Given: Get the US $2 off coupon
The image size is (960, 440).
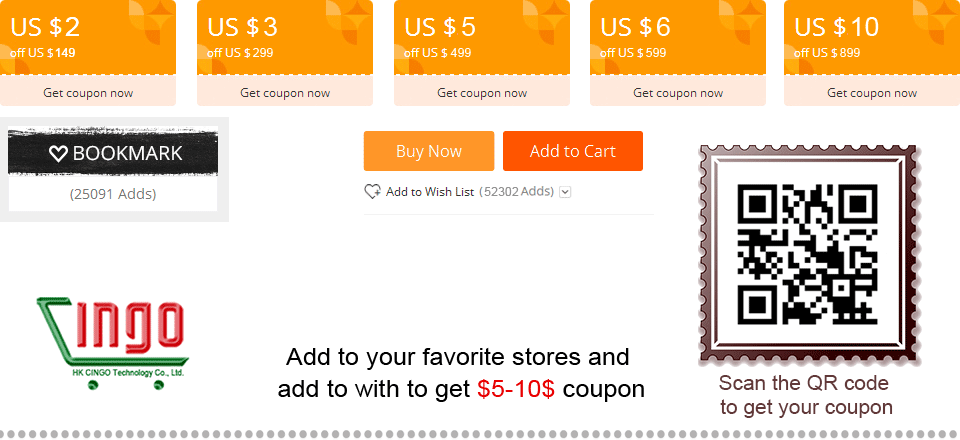Looking at the screenshot, I should tap(88, 93).
